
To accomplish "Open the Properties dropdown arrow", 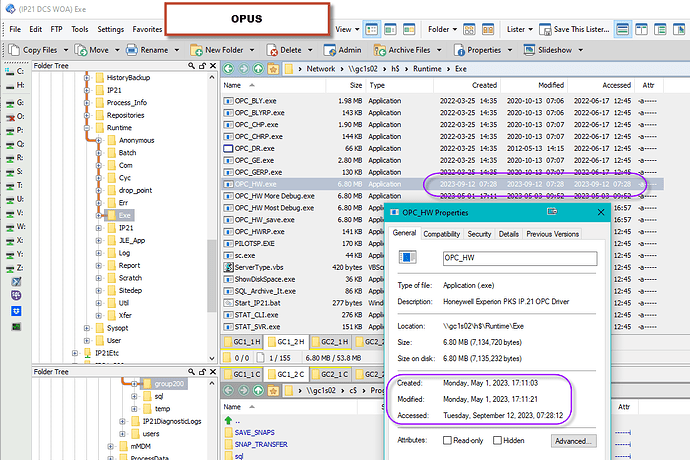I will (510, 50).
